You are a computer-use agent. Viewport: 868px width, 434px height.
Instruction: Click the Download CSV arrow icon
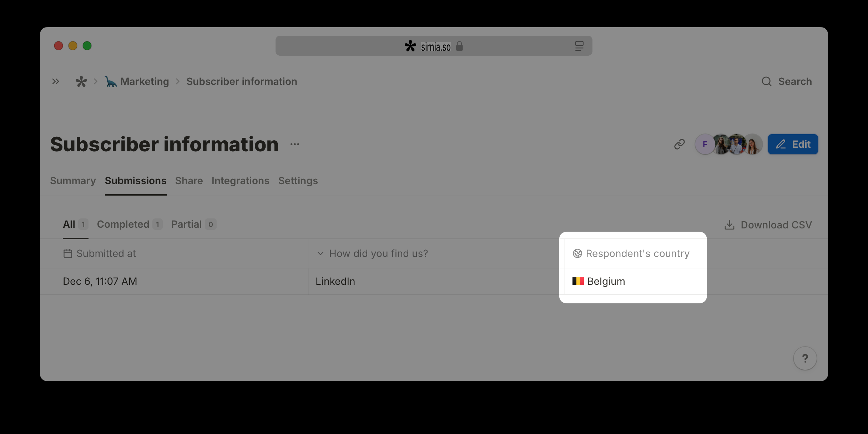729,225
